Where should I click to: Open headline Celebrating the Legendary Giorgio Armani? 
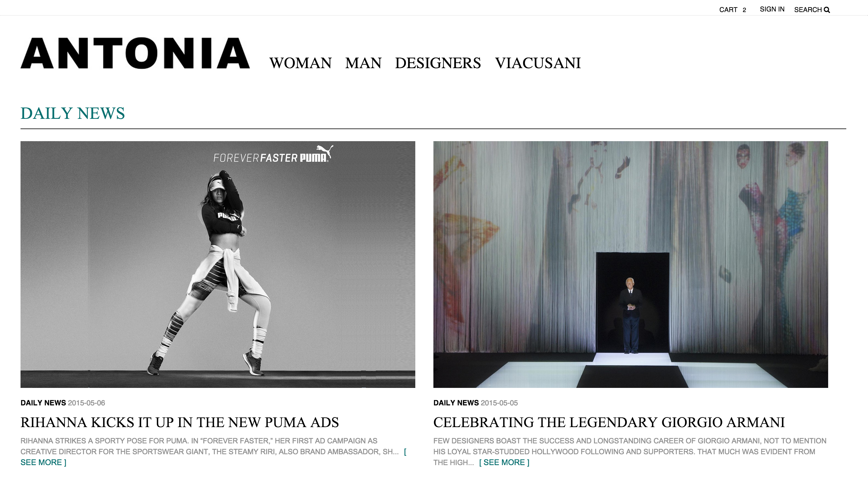(609, 422)
